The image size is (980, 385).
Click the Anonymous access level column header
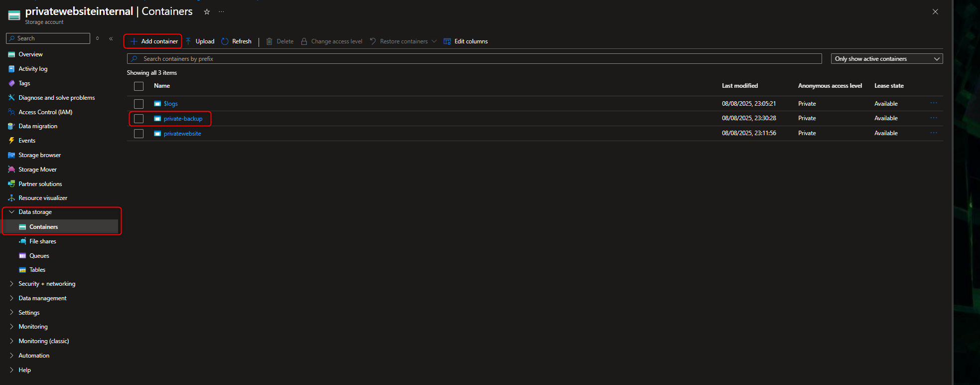coord(830,86)
